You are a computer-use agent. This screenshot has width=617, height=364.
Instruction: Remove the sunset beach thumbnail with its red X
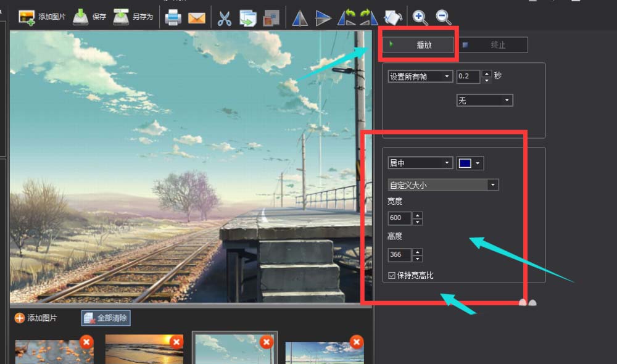pos(176,342)
